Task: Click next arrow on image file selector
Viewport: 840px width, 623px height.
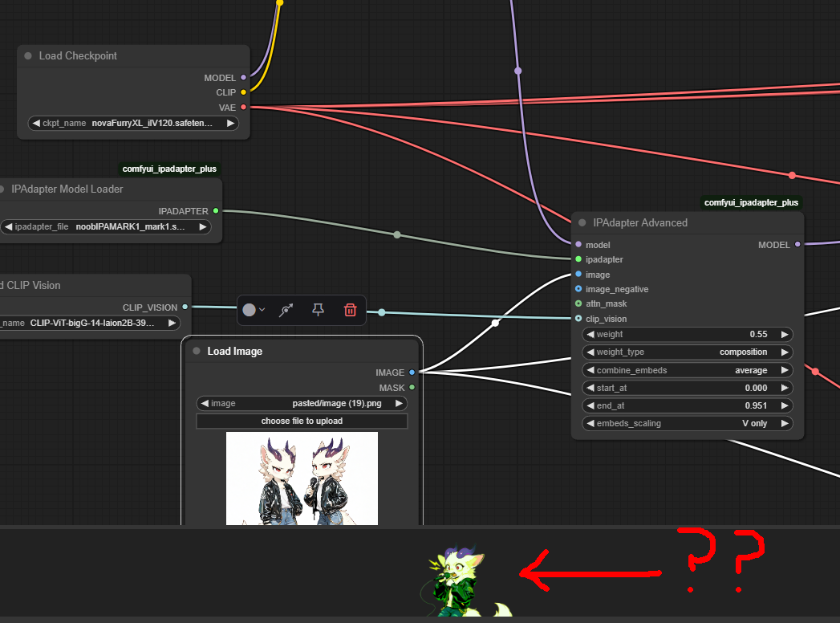Action: coord(399,403)
